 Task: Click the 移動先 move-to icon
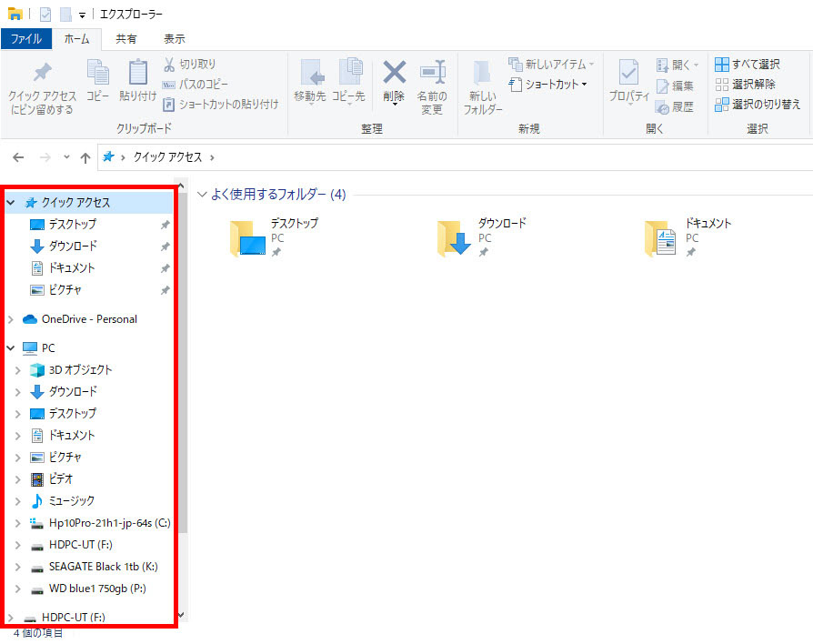click(310, 75)
